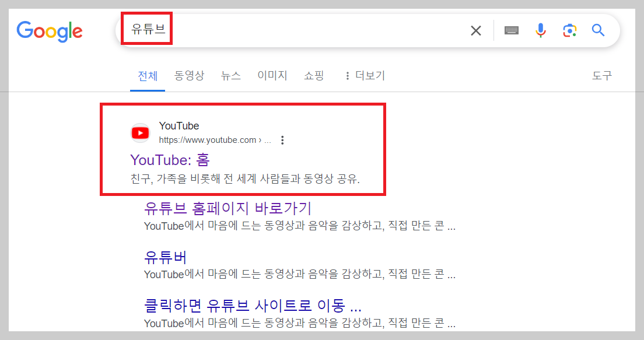This screenshot has width=644, height=340.
Task: Click the YouTube site name above the URL
Action: (179, 125)
